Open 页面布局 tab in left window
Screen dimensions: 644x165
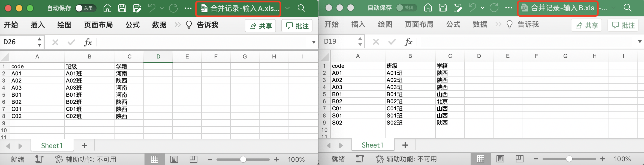pos(98,25)
